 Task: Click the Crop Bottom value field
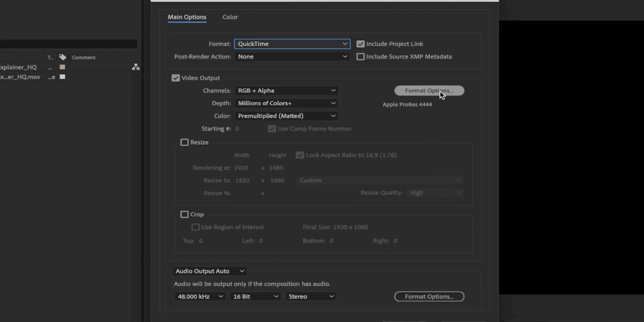click(331, 241)
